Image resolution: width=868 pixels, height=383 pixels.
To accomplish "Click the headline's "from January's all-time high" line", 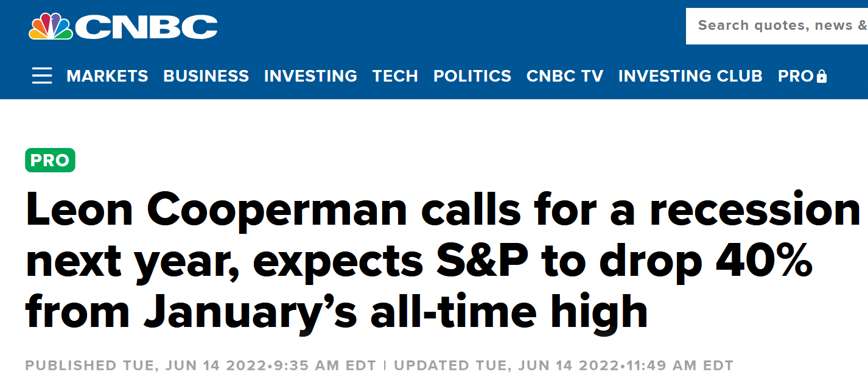I will coord(336,313).
